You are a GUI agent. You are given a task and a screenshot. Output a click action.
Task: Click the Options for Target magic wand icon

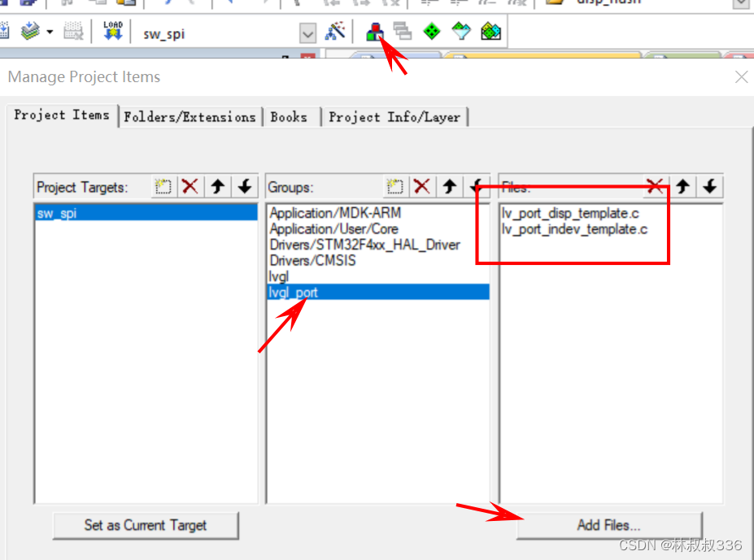(x=335, y=31)
